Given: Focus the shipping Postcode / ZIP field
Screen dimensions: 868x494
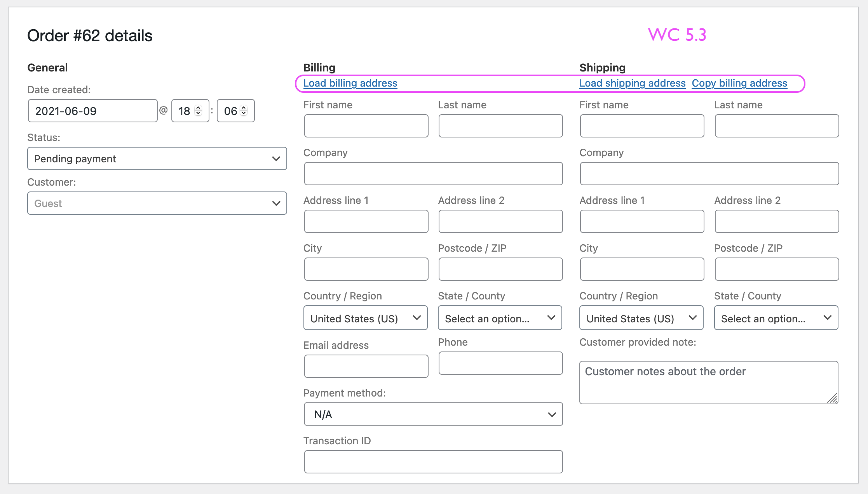Looking at the screenshot, I should (777, 269).
